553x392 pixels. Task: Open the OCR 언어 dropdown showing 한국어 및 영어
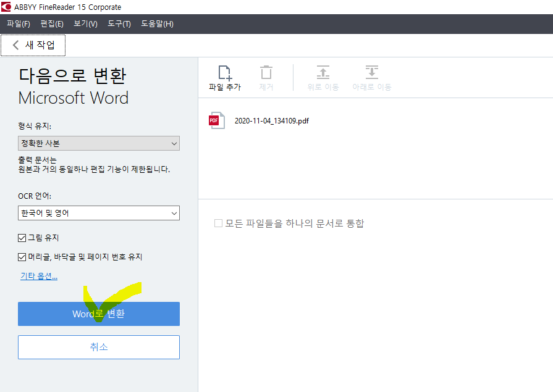pyautogui.click(x=99, y=213)
